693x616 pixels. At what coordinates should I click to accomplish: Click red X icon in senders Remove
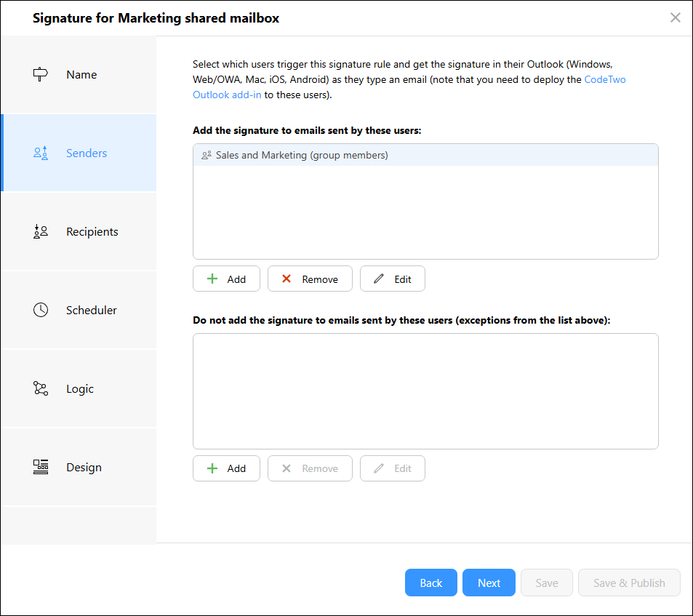[287, 279]
